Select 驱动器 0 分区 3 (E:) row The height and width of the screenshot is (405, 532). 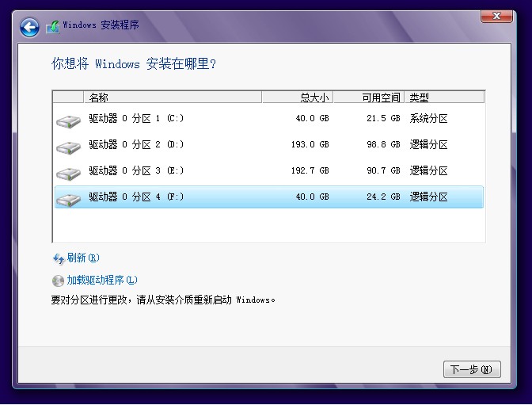point(269,171)
